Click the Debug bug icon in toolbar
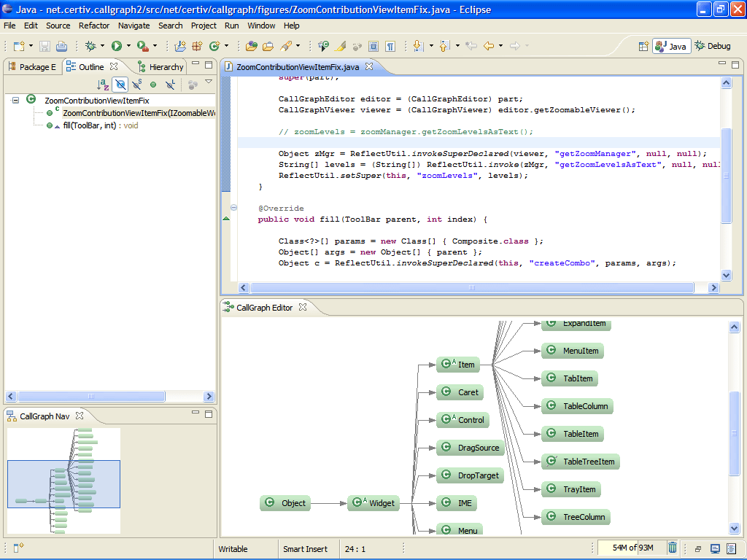Image resolution: width=747 pixels, height=560 pixels. pyautogui.click(x=90, y=46)
